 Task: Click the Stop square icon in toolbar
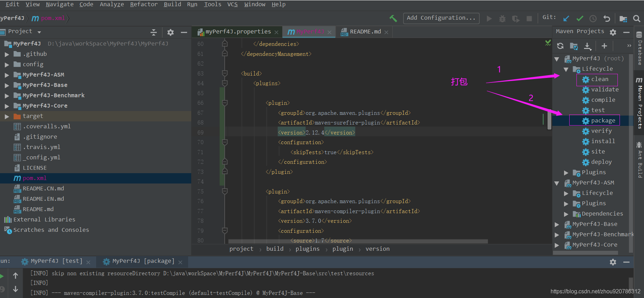click(x=529, y=18)
